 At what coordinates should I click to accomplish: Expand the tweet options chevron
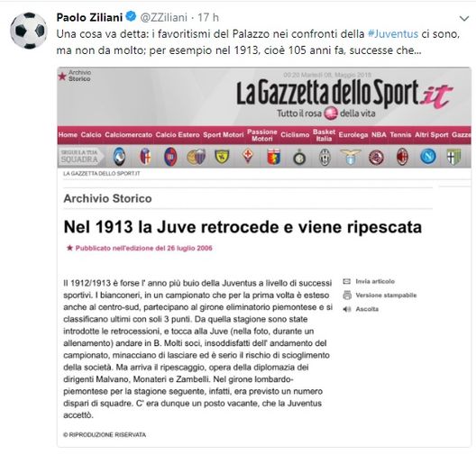click(x=464, y=19)
